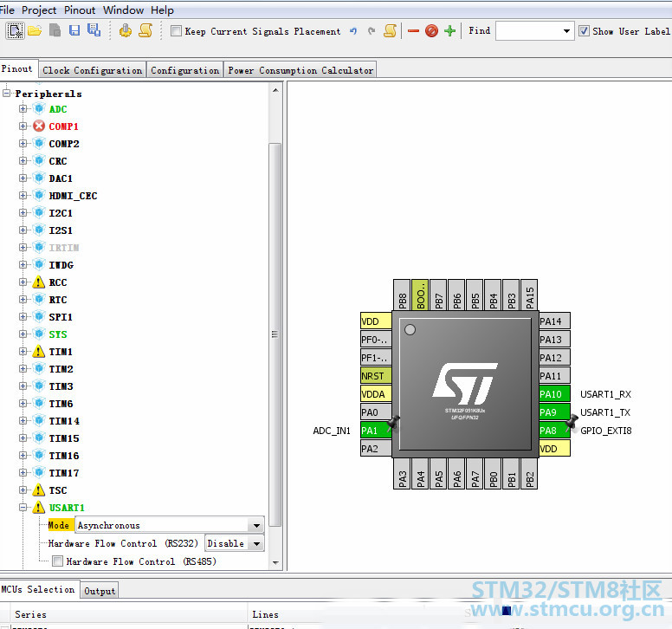Open the File menu

point(7,10)
